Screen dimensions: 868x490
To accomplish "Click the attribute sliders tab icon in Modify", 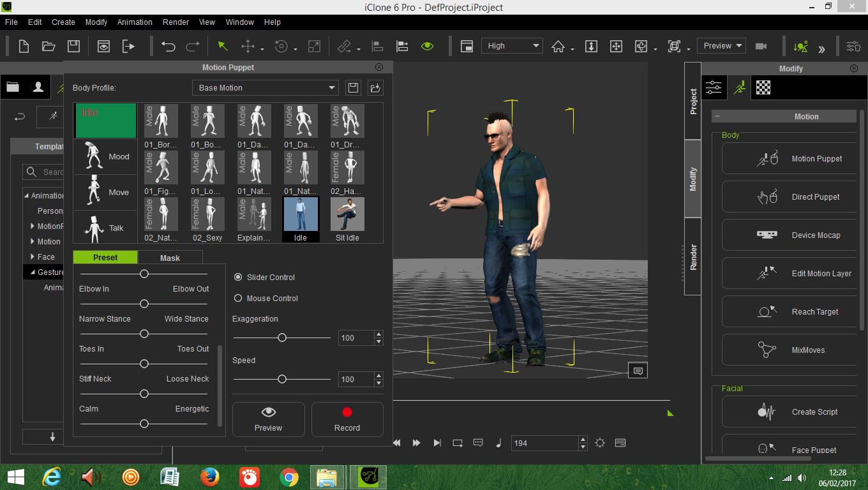I will tap(714, 87).
